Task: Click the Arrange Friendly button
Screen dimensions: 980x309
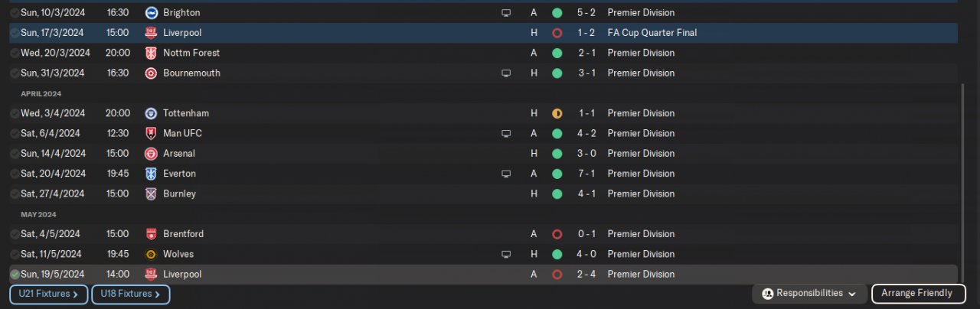Action: pyautogui.click(x=916, y=294)
